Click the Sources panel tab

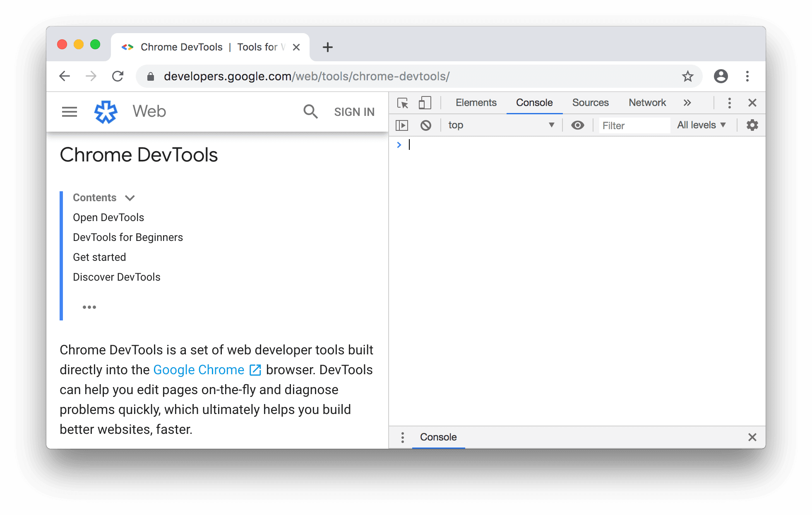[x=589, y=102]
